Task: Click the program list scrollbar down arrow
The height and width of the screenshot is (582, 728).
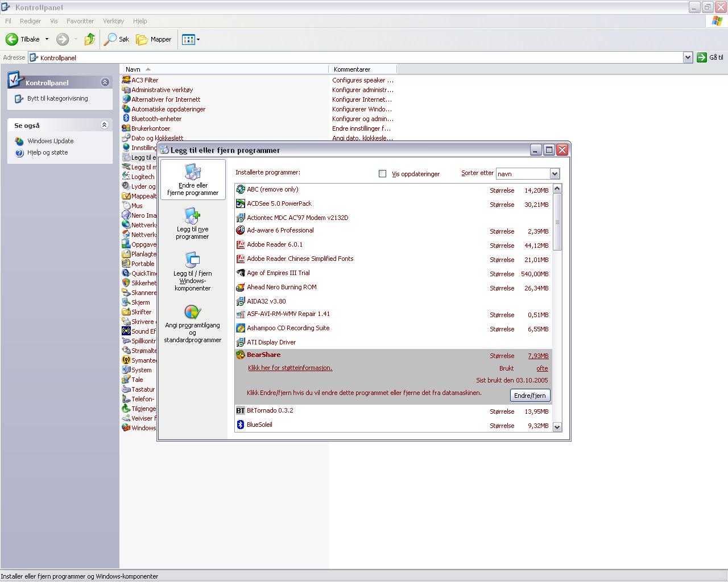Action: coord(557,427)
